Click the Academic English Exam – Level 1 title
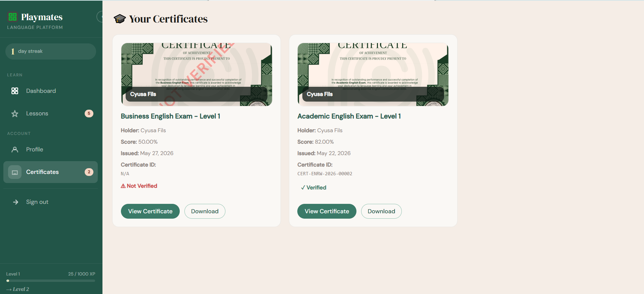This screenshot has width=644, height=294. click(x=349, y=116)
